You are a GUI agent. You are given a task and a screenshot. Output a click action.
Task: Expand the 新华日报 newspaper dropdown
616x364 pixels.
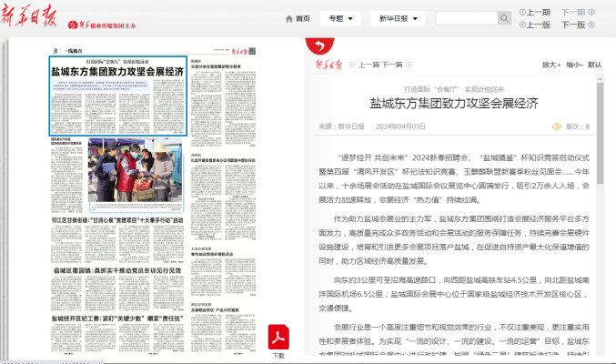[398, 18]
